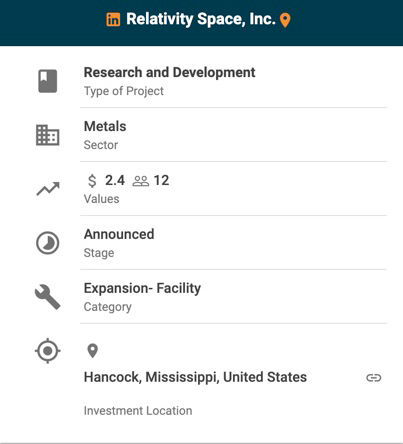The height and width of the screenshot is (444, 403).
Task: Click the dollar sign icon in Values
Action: coord(92,181)
